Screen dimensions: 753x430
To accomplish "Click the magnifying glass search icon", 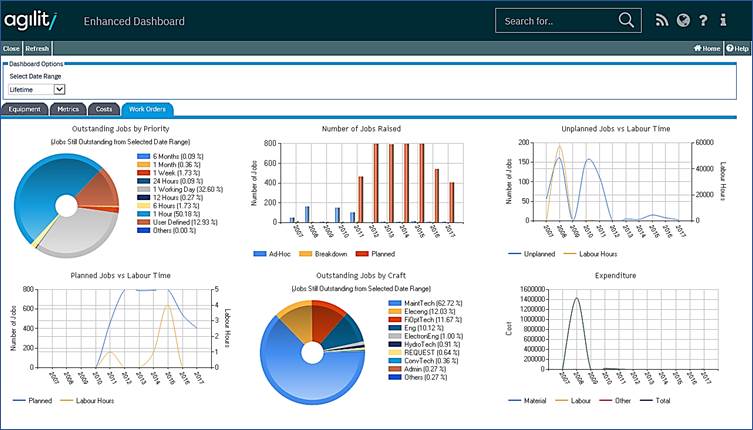I will pyautogui.click(x=626, y=20).
